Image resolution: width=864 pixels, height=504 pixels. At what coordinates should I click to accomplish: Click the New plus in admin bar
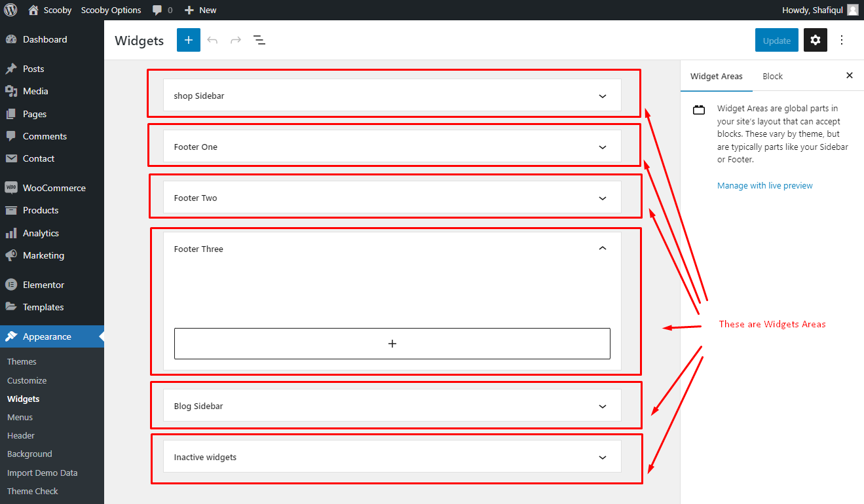click(189, 10)
